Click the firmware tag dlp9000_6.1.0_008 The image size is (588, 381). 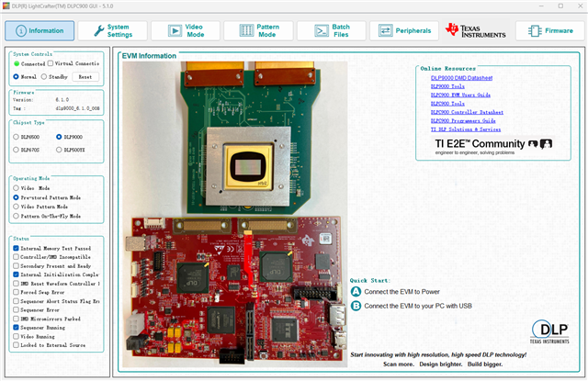click(x=77, y=108)
